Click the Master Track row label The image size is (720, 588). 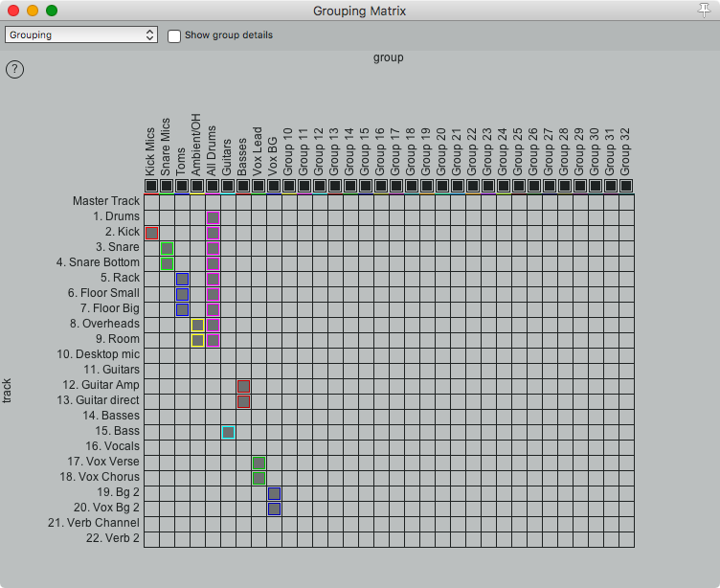click(105, 201)
